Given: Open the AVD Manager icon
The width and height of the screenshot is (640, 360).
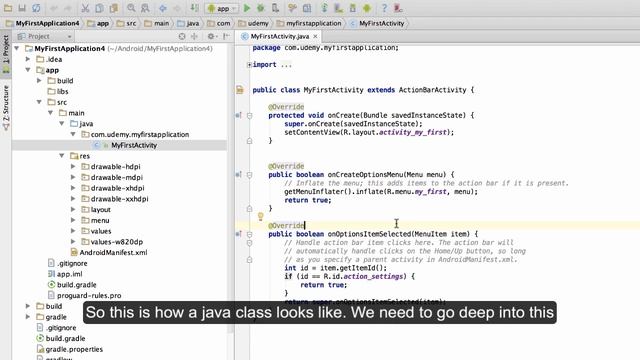Looking at the screenshot, I should pos(338,8).
